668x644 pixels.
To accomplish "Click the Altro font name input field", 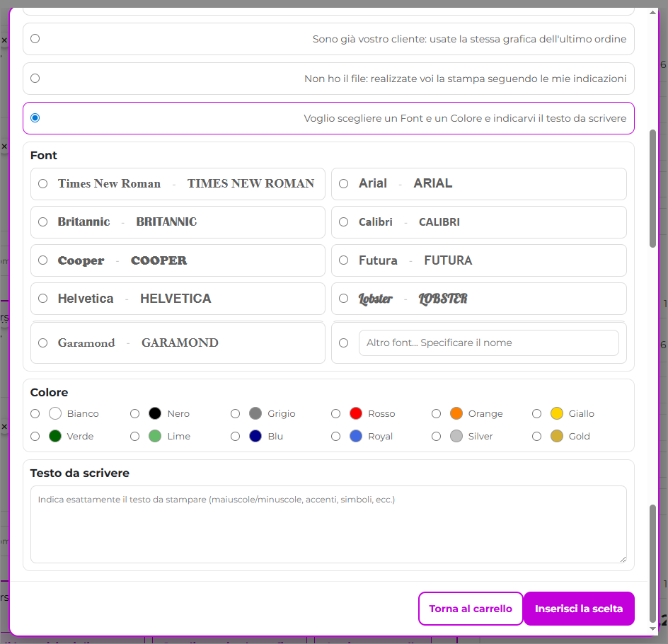I will click(x=488, y=343).
